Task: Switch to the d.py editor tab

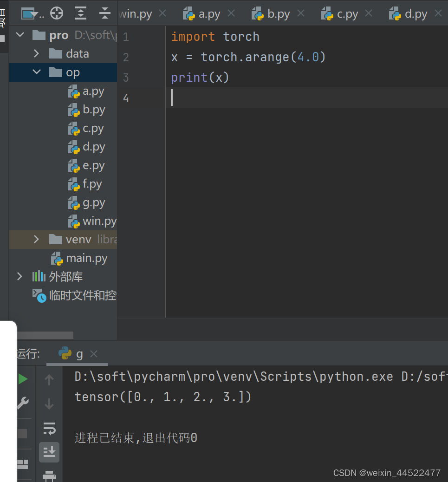Action: coord(408,14)
